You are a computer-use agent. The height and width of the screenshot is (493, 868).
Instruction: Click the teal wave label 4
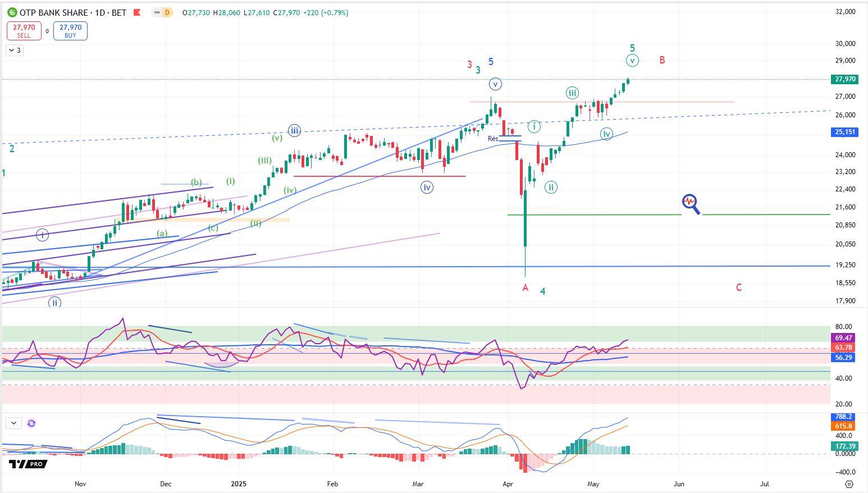[x=543, y=291]
